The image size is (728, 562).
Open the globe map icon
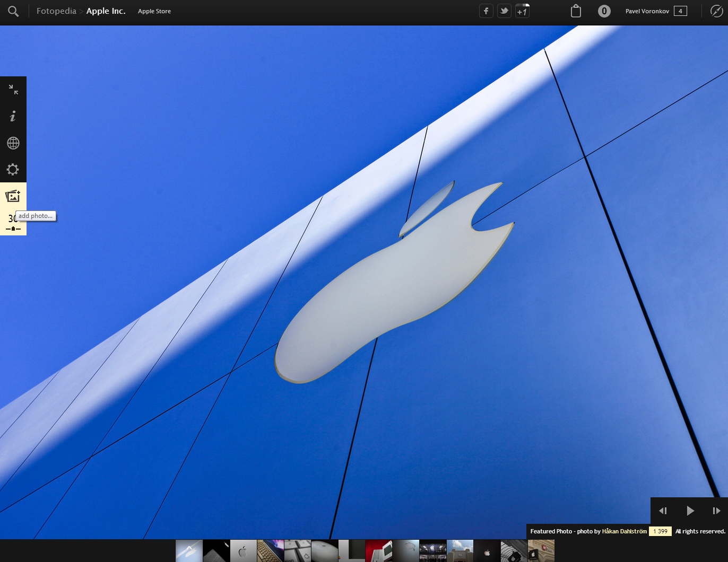point(13,143)
